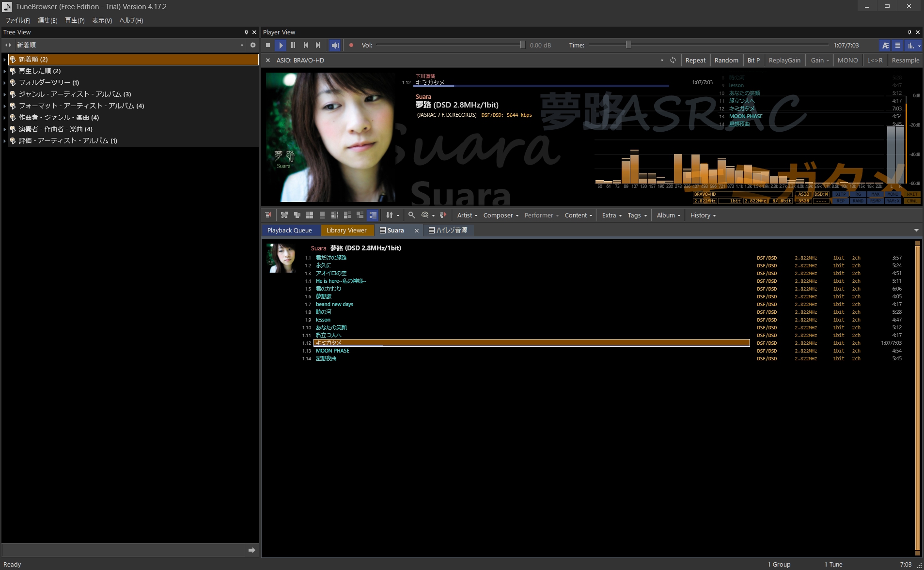Open the Composer filter dropdown
924x570 pixels.
(501, 215)
